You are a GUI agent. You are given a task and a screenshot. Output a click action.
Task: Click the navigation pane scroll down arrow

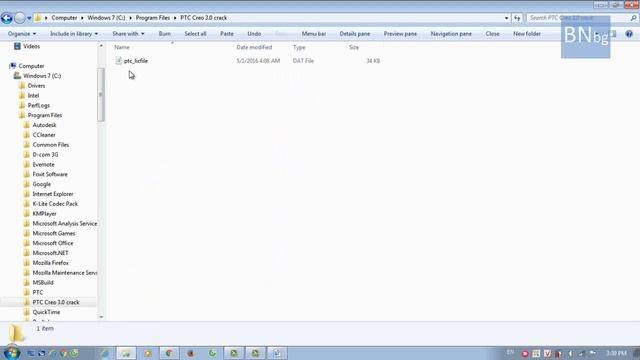pyautogui.click(x=101, y=317)
